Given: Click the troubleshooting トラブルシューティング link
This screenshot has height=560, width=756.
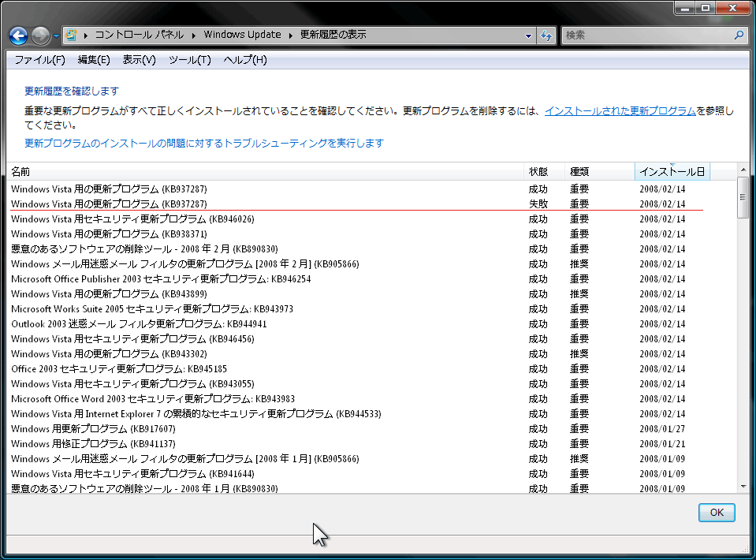Looking at the screenshot, I should coord(204,144).
